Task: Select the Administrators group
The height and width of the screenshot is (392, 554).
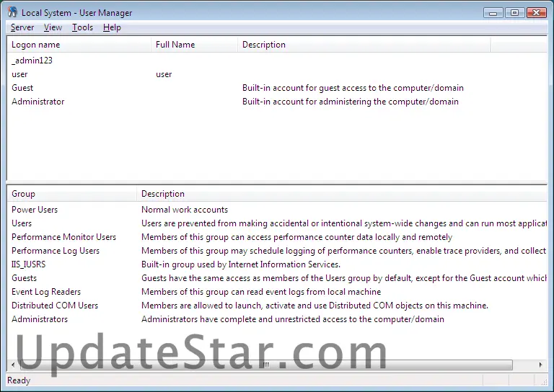Action: [40, 319]
